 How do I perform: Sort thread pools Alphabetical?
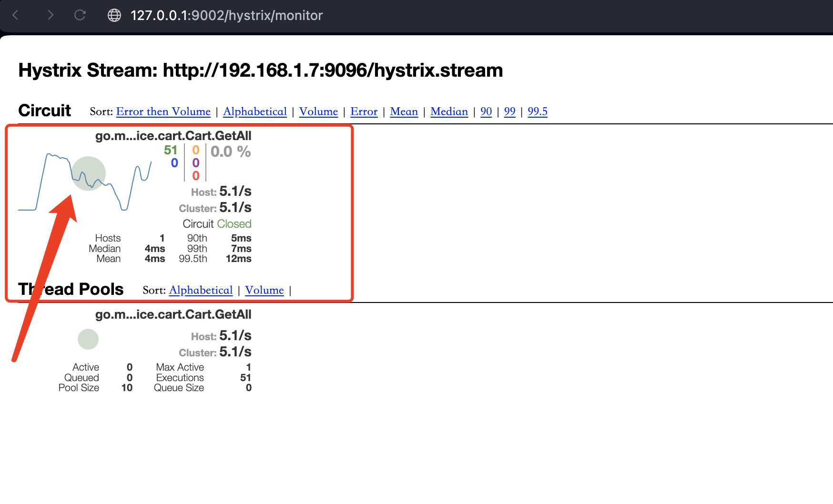[201, 290]
